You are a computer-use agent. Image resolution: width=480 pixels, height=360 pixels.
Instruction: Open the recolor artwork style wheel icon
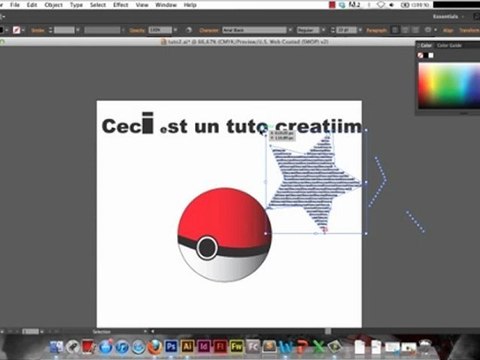point(189,30)
